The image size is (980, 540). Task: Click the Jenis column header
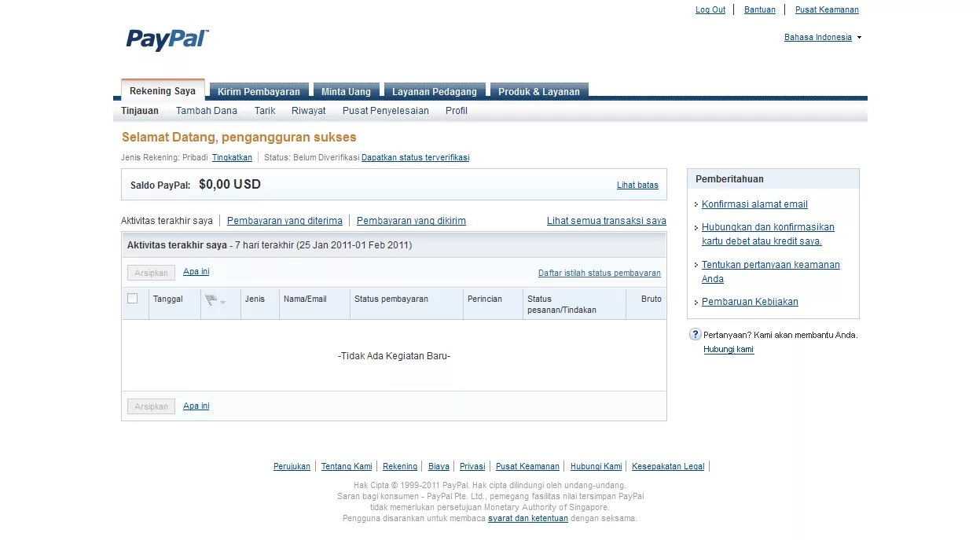click(255, 299)
